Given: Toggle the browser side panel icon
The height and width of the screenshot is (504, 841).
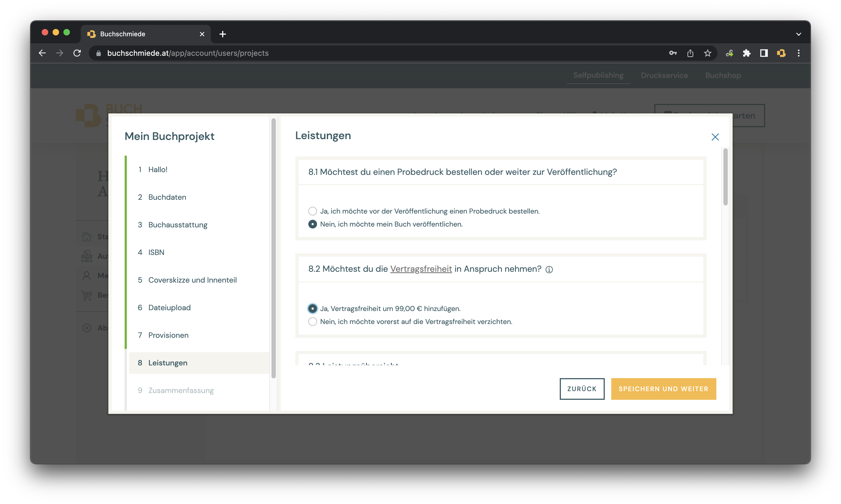Looking at the screenshot, I should 764,53.
